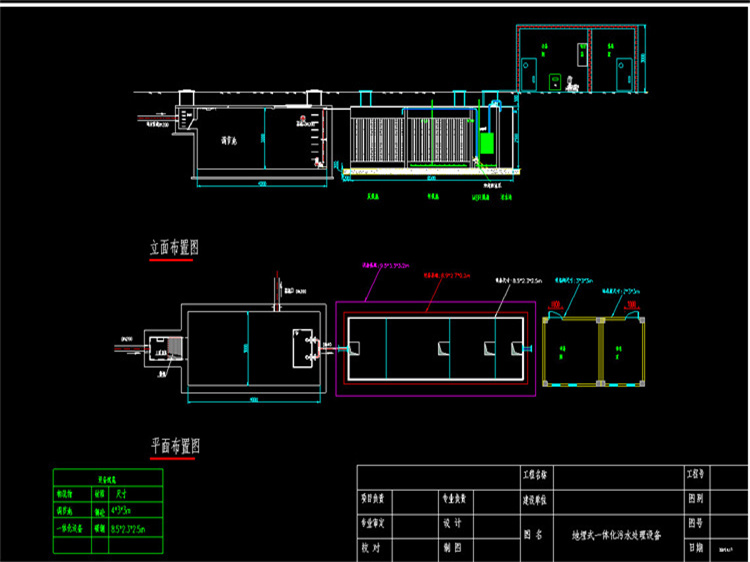The height and width of the screenshot is (562, 750).
Task: Click the 设计 cell in title block
Action: (452, 522)
